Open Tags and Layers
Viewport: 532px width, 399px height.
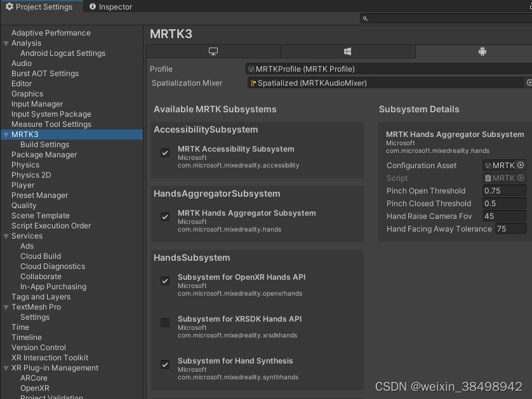[x=41, y=298]
